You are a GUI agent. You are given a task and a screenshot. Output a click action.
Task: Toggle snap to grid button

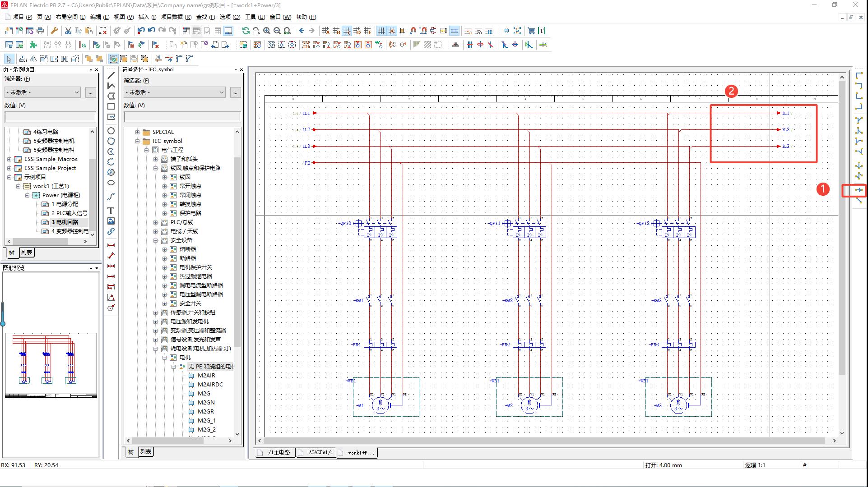(392, 31)
